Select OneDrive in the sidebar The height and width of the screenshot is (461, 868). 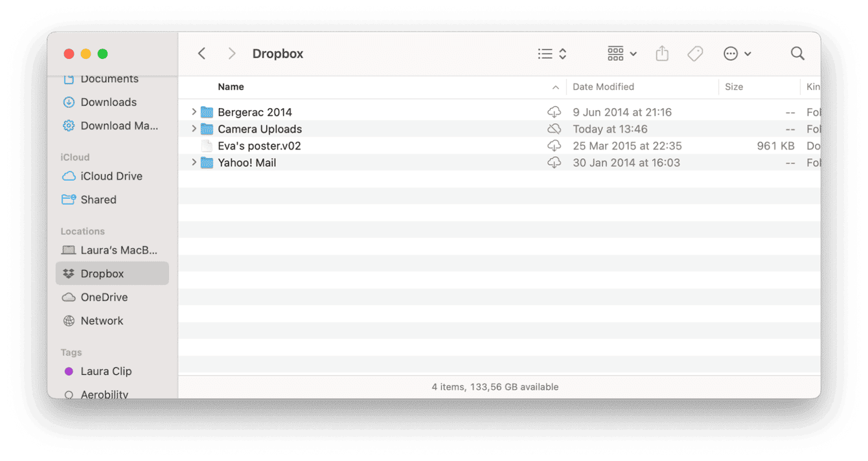(104, 297)
